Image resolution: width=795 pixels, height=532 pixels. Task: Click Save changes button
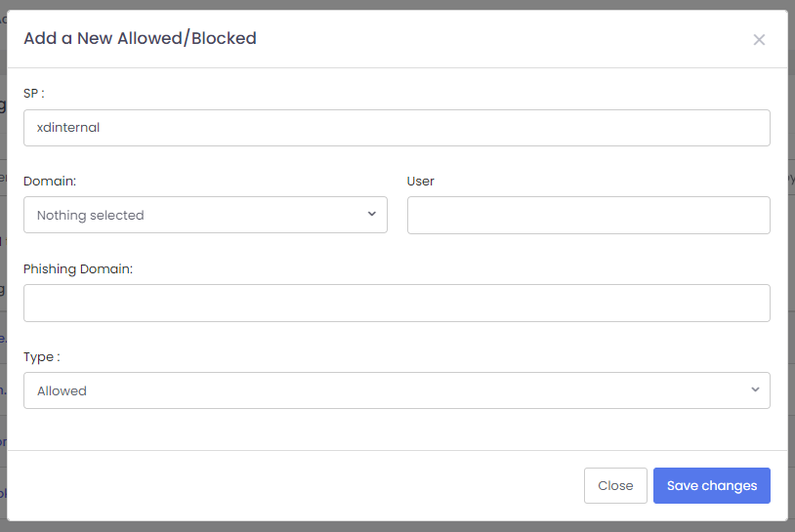click(x=711, y=485)
